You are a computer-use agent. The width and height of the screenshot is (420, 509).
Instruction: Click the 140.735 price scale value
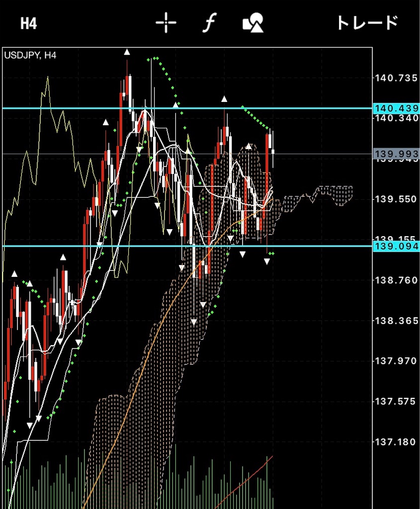(396, 78)
